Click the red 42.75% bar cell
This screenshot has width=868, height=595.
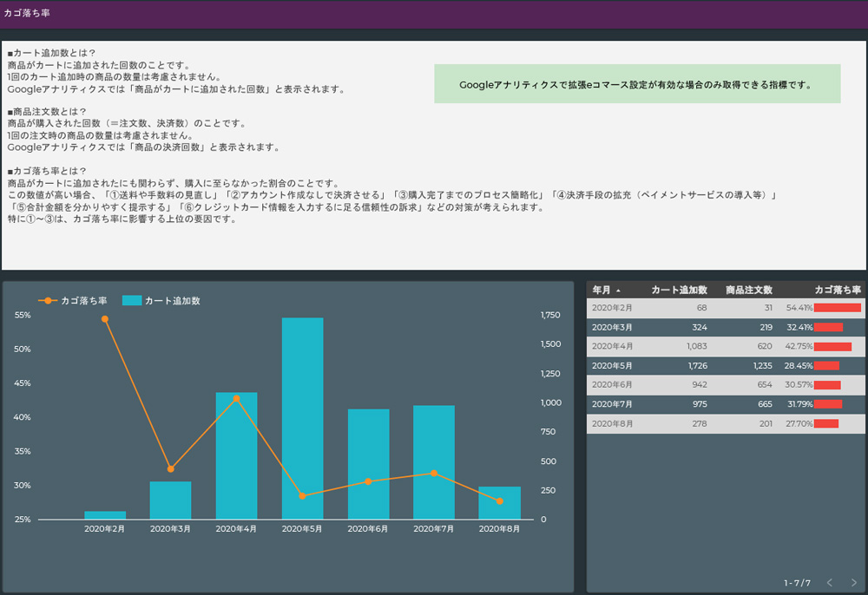pyautogui.click(x=832, y=347)
